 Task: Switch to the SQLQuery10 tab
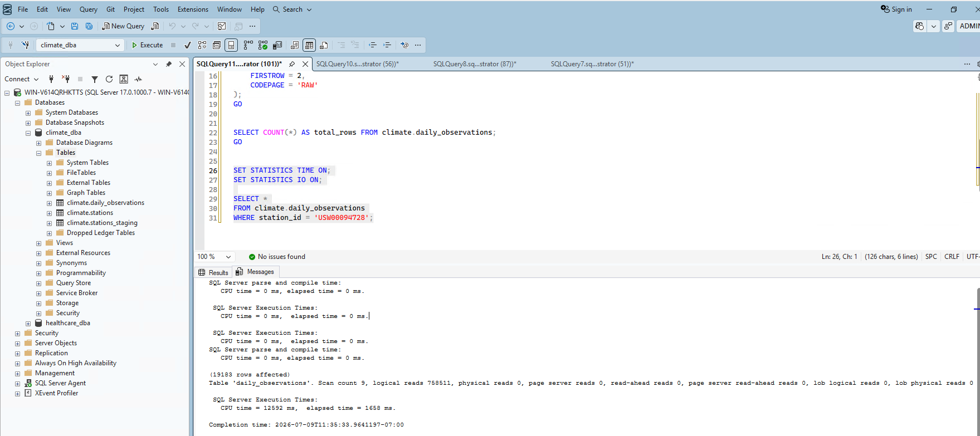pos(358,64)
